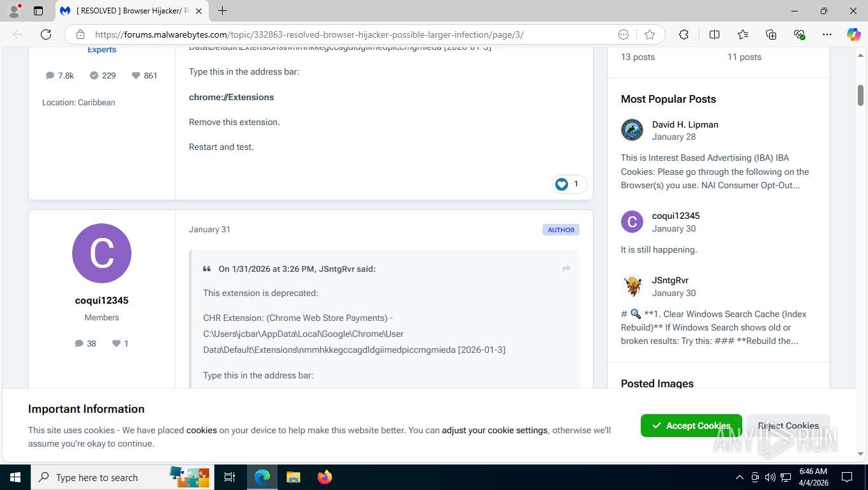Go back with the back arrow
868x490 pixels.
point(18,34)
